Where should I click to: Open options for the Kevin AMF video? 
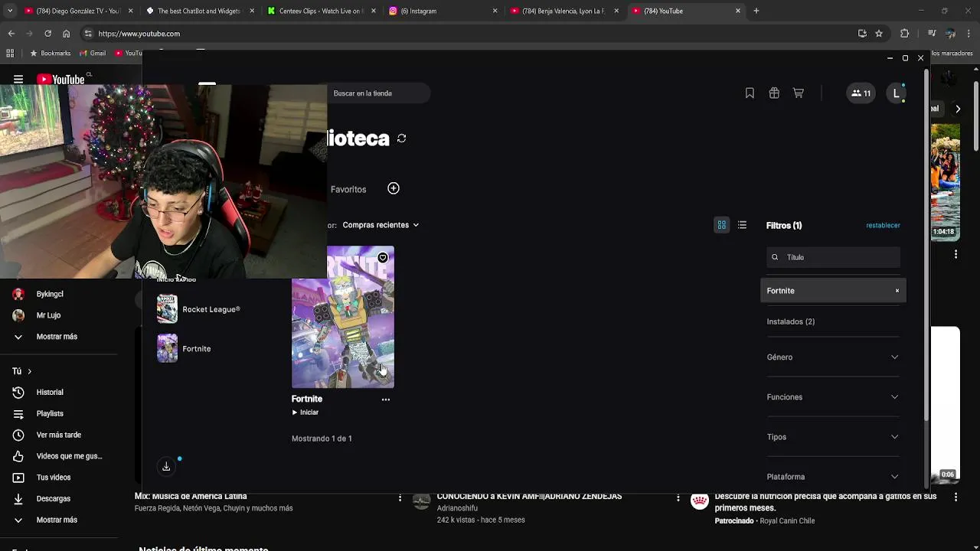pyautogui.click(x=678, y=498)
